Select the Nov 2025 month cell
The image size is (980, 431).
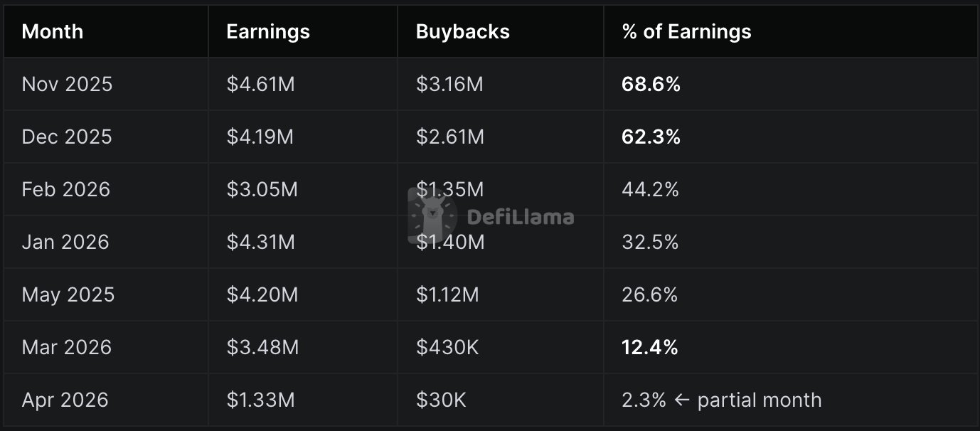click(67, 85)
